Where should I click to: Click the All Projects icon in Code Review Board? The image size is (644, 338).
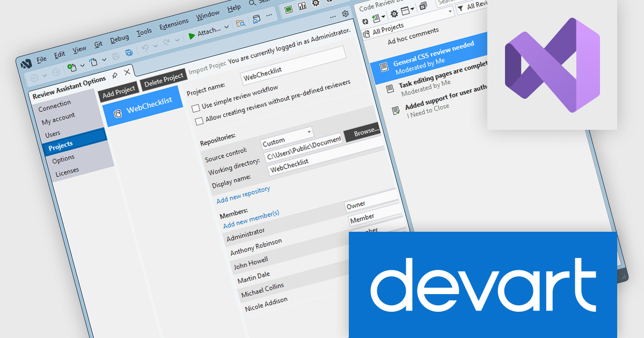(367, 34)
